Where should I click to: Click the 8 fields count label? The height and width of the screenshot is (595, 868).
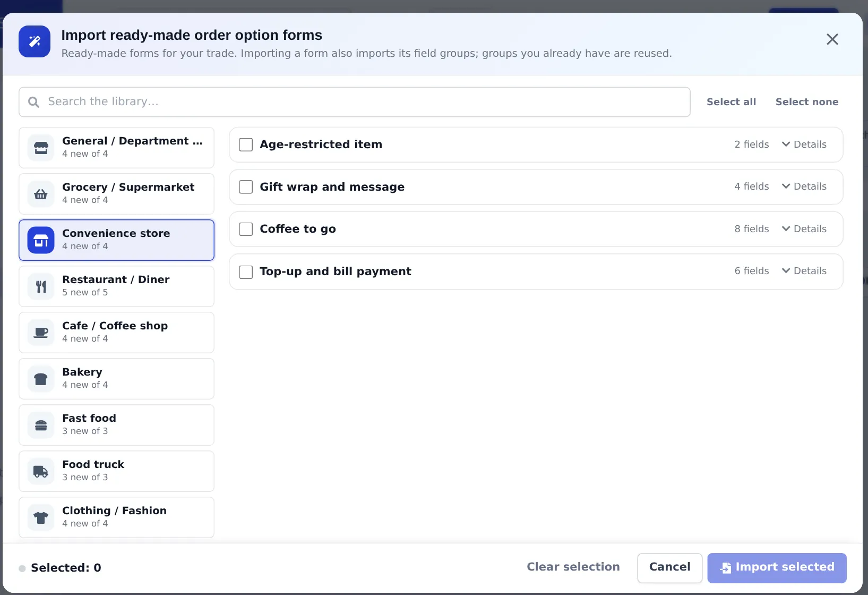752,229
